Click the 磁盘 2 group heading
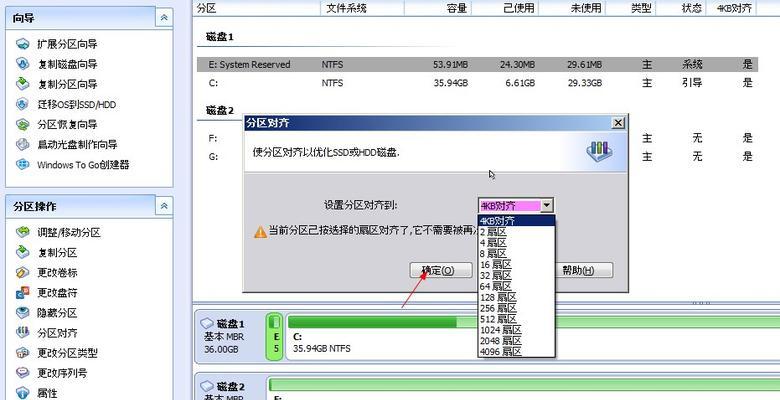 tap(219, 110)
